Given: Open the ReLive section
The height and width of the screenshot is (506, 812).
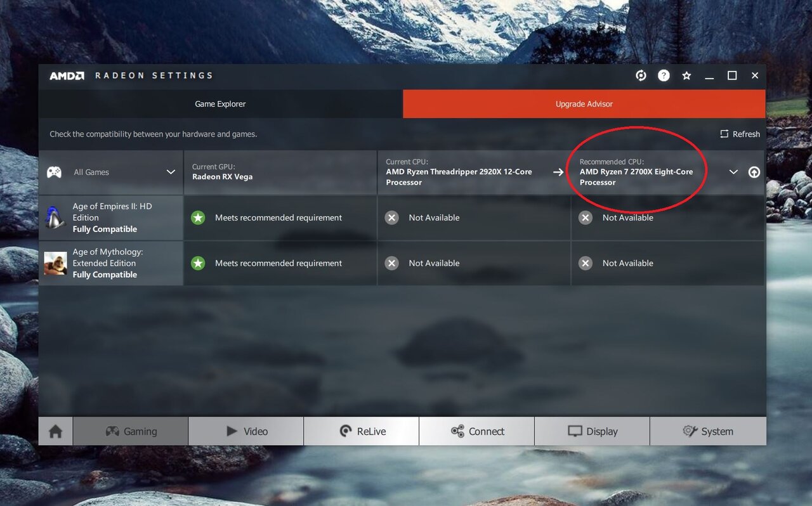Looking at the screenshot, I should pos(362,431).
